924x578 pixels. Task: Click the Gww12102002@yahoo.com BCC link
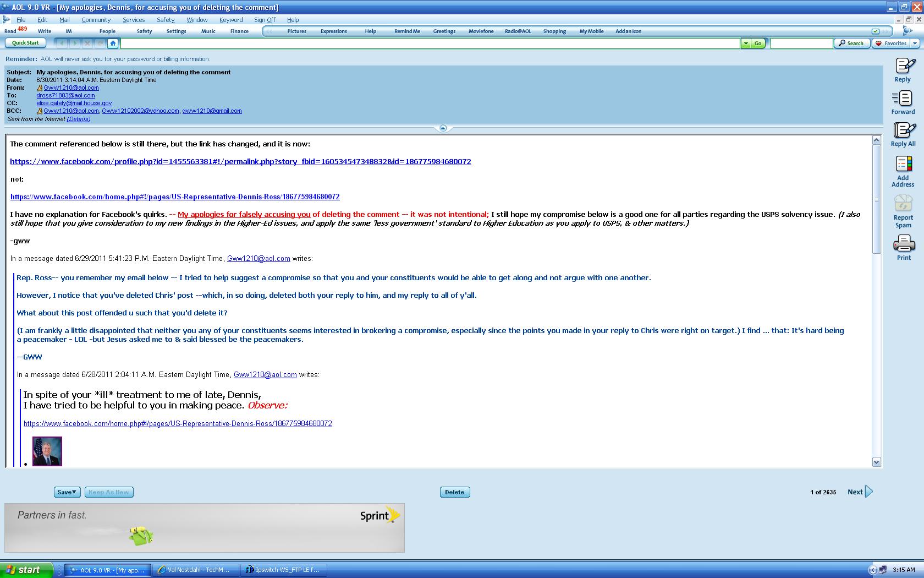coord(140,111)
